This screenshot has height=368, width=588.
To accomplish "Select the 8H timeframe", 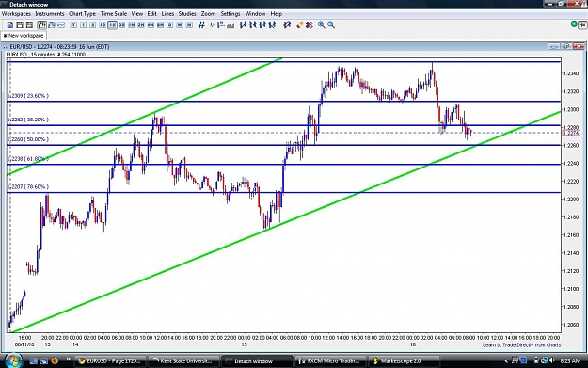I will pyautogui.click(x=161, y=25).
